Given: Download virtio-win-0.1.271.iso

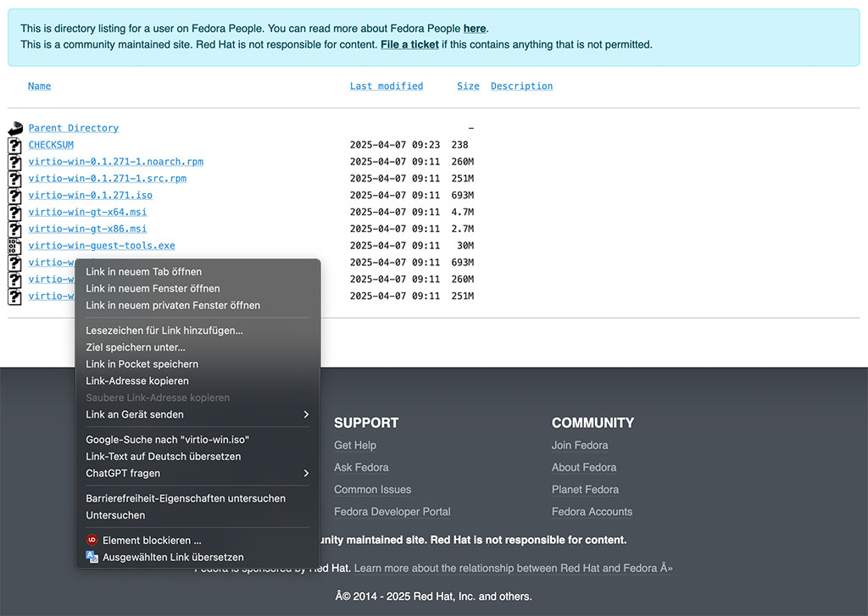Looking at the screenshot, I should pyautogui.click(x=90, y=195).
